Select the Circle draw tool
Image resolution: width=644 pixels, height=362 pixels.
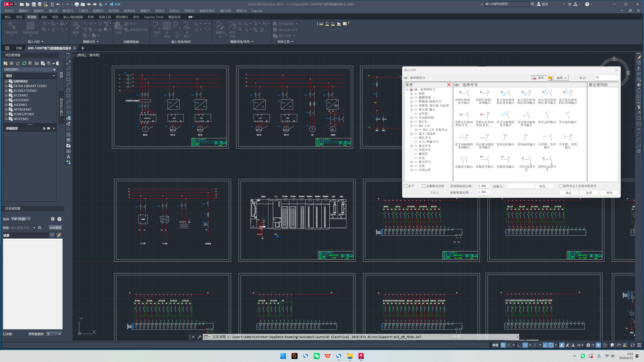pyautogui.click(x=68, y=90)
